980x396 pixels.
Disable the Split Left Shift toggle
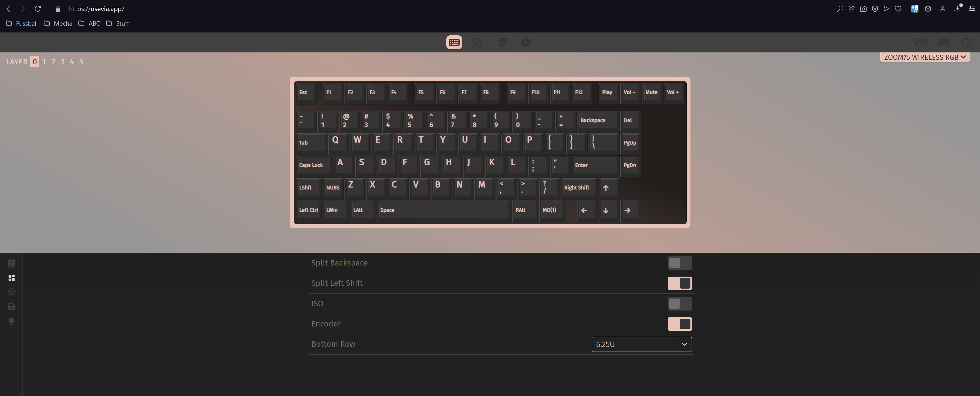[x=679, y=283]
